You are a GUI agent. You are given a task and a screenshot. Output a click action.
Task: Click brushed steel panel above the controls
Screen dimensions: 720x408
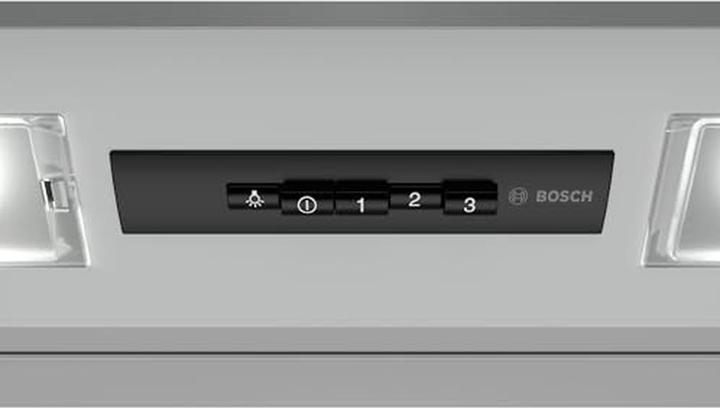(360, 87)
